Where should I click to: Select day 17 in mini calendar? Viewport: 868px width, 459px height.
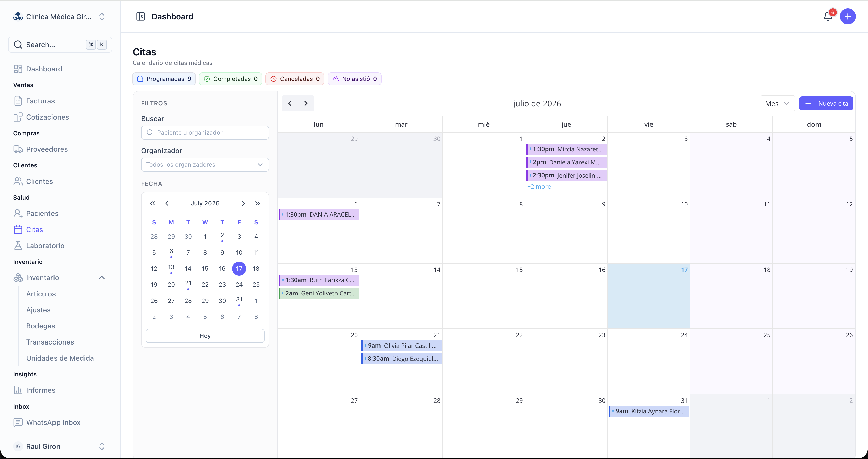click(239, 269)
